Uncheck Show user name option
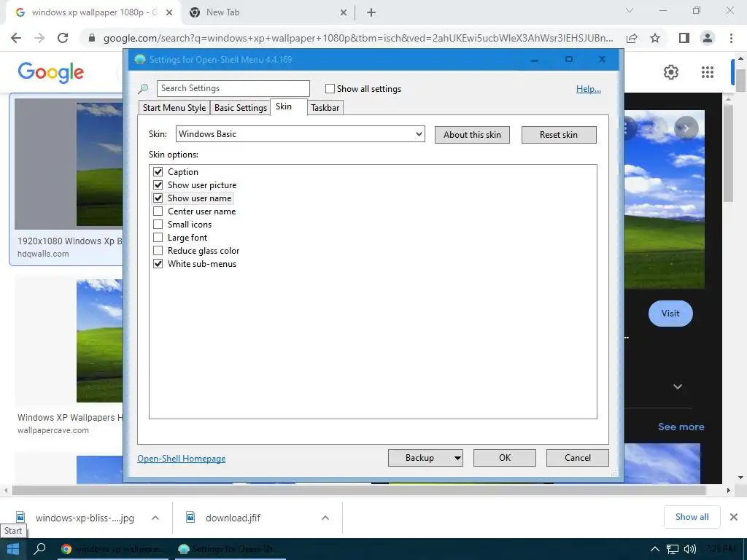747x560 pixels. click(158, 198)
